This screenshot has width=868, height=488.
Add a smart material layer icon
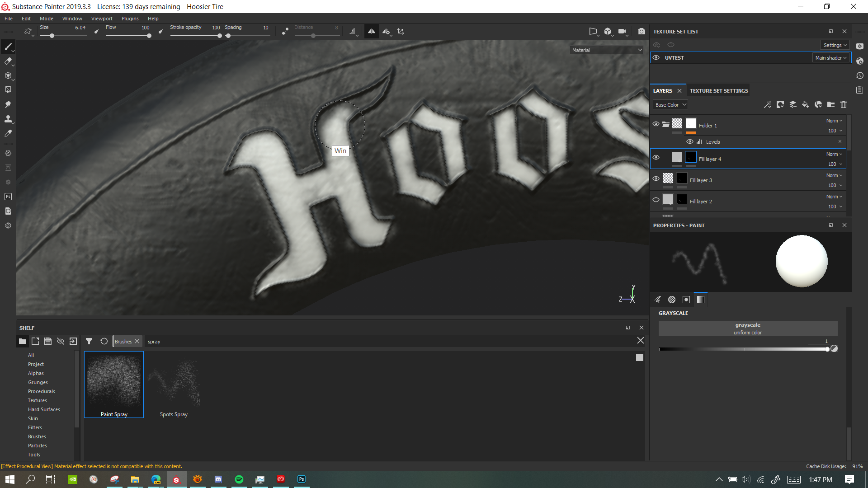818,105
